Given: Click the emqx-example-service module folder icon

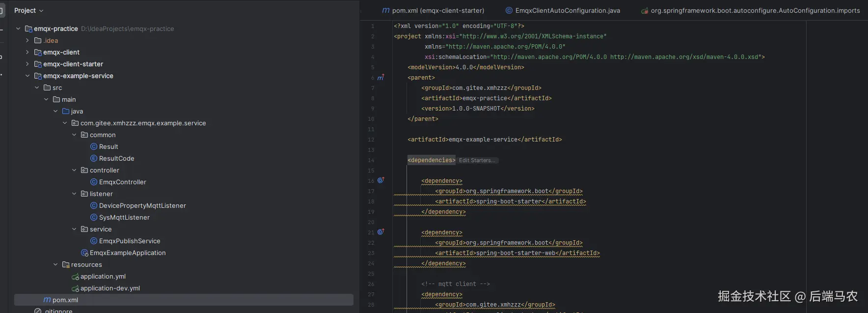Looking at the screenshot, I should (x=38, y=76).
